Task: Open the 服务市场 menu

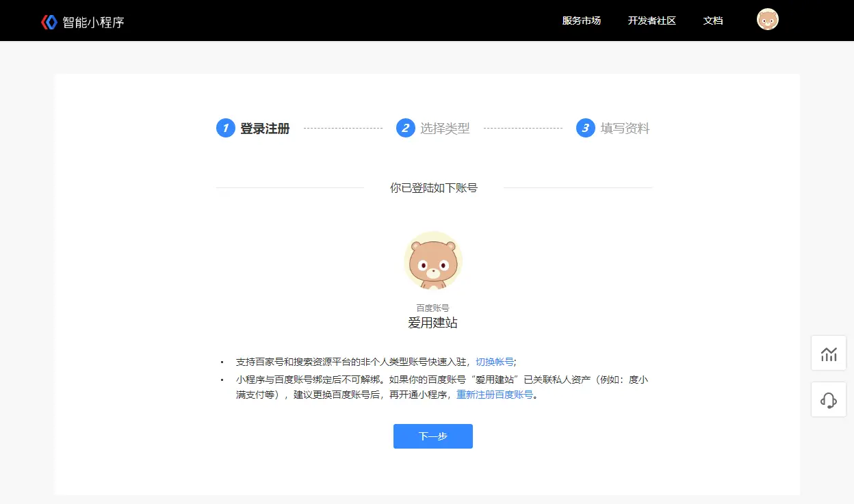Action: click(580, 21)
